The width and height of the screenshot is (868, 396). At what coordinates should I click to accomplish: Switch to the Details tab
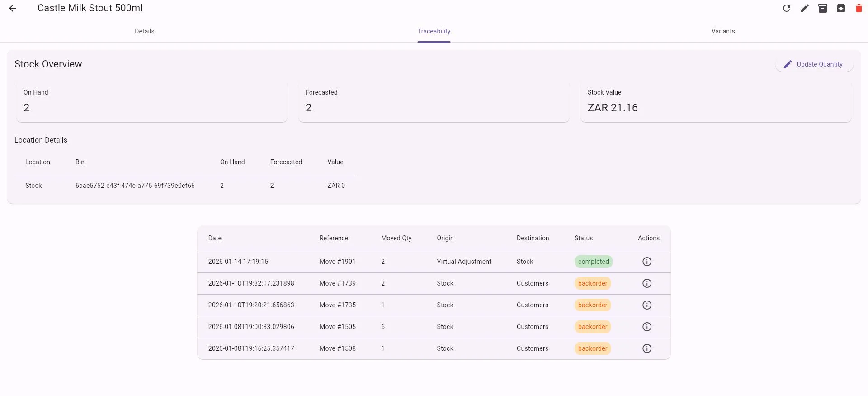(145, 31)
